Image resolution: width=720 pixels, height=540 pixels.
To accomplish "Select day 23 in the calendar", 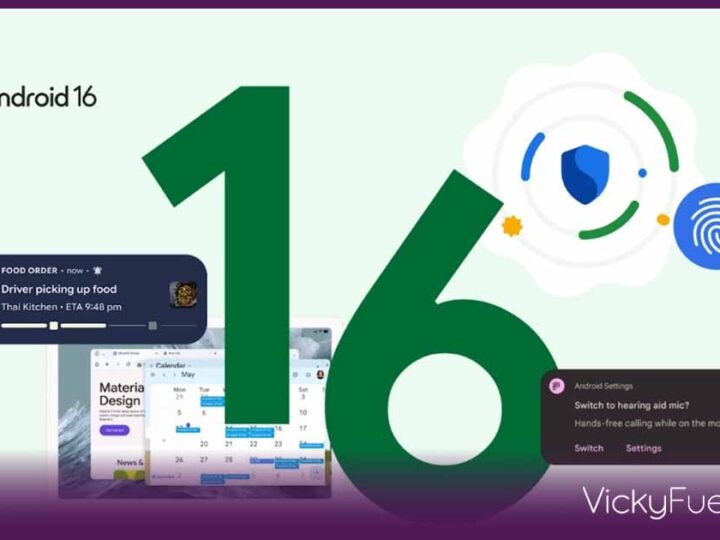I will point(278,444).
